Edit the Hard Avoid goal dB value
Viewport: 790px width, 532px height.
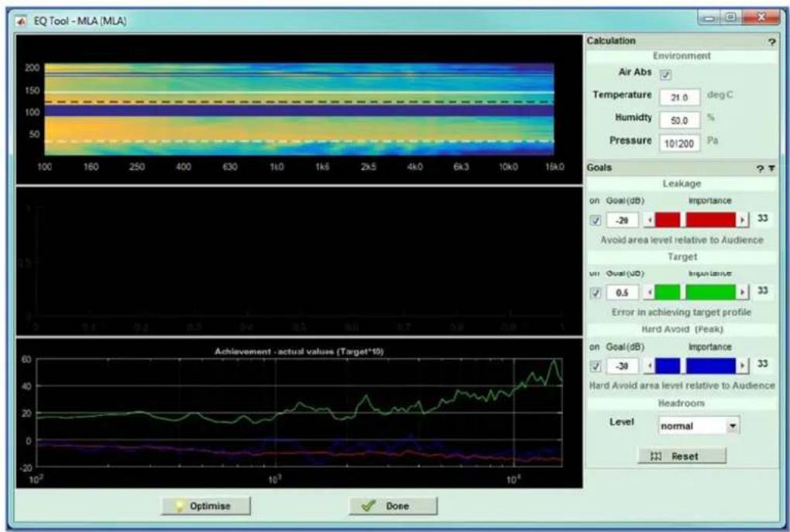[x=623, y=366]
